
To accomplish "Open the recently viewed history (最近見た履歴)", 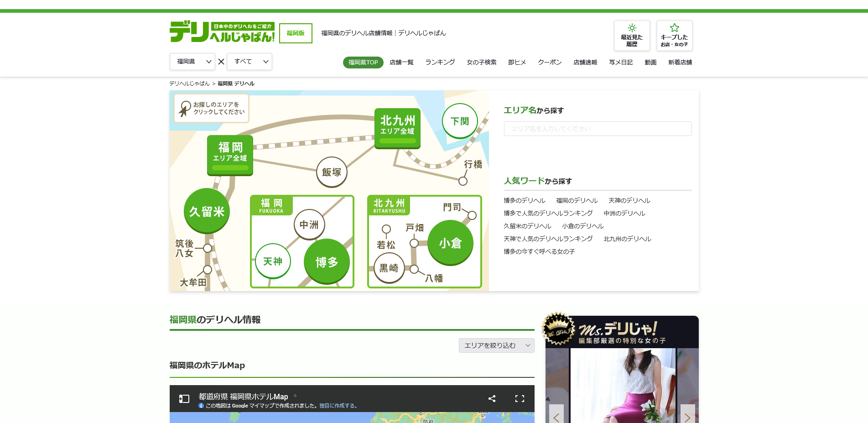I will point(632,36).
